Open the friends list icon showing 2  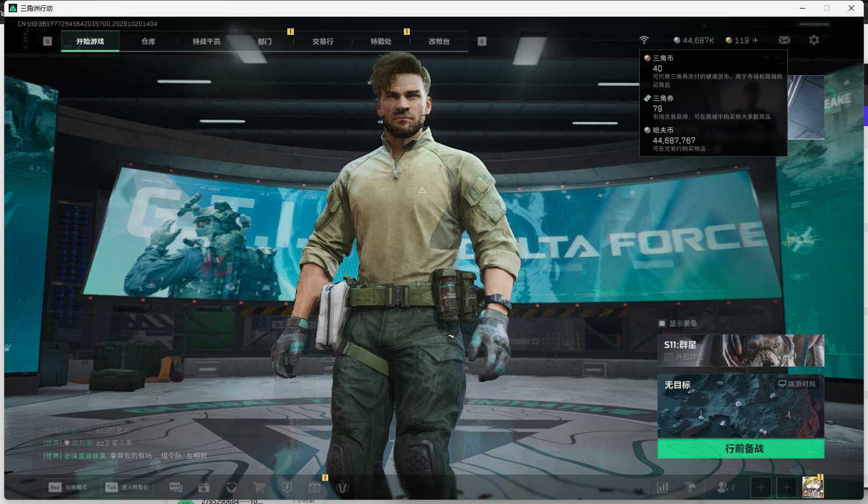click(x=726, y=487)
